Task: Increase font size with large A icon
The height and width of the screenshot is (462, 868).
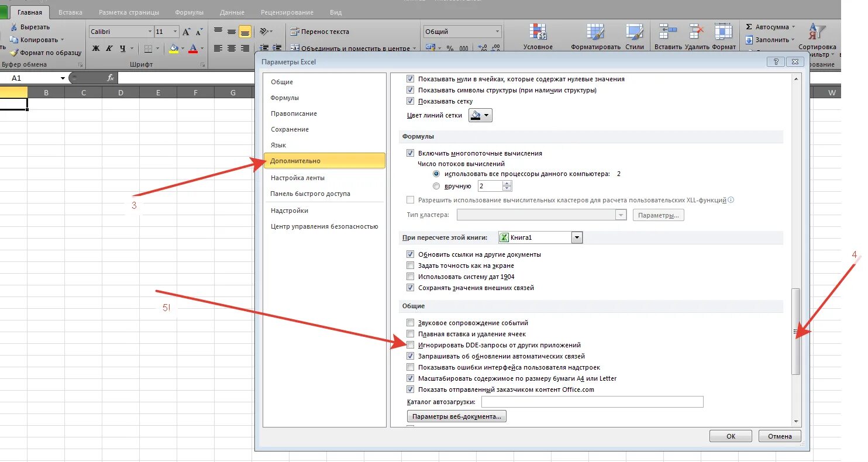Action: pyautogui.click(x=187, y=32)
